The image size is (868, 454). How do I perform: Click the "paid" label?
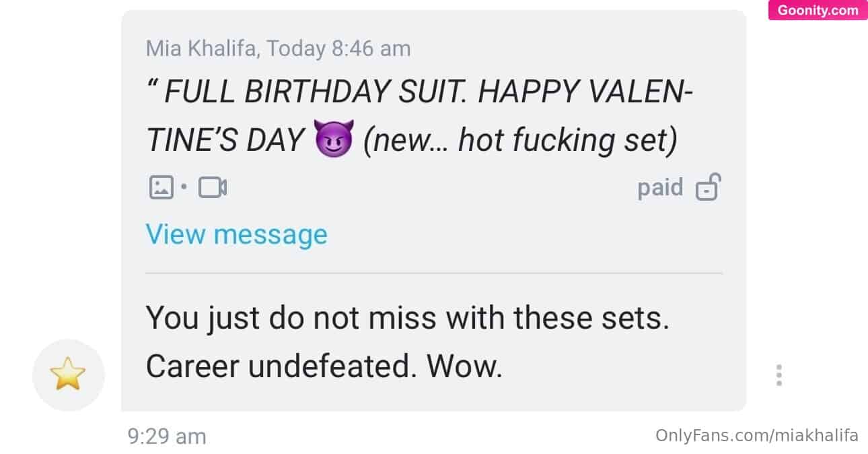point(660,187)
